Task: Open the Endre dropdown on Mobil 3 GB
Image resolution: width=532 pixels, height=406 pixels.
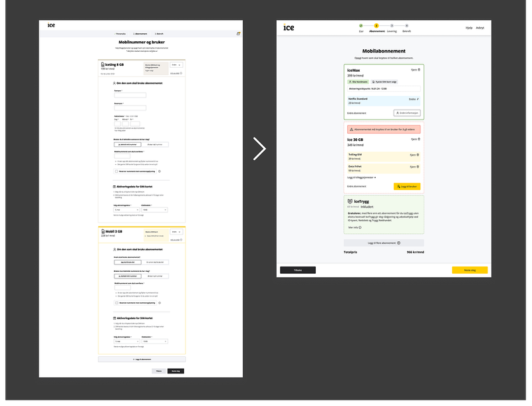Action: point(176,232)
